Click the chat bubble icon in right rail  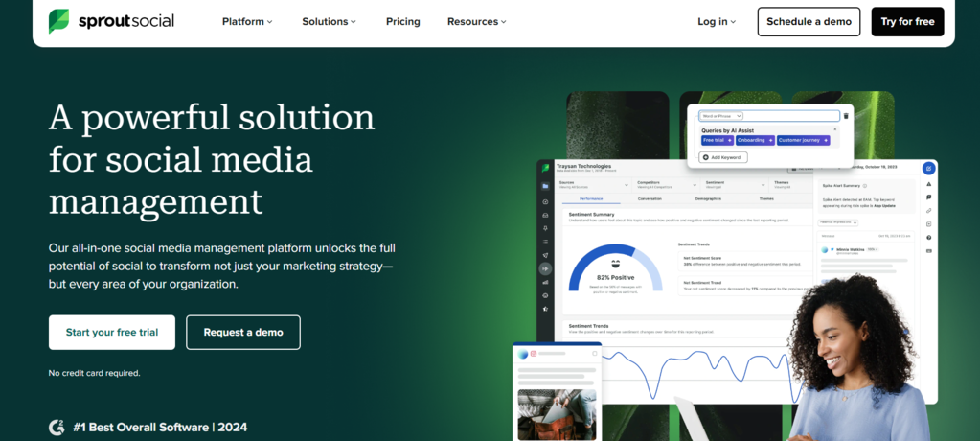(x=929, y=197)
